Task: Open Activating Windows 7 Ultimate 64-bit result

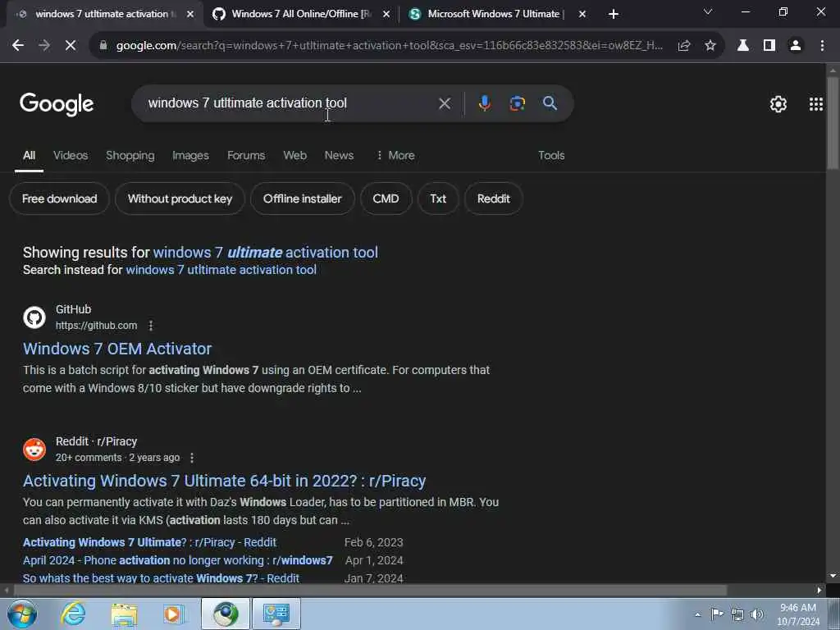Action: 225,481
